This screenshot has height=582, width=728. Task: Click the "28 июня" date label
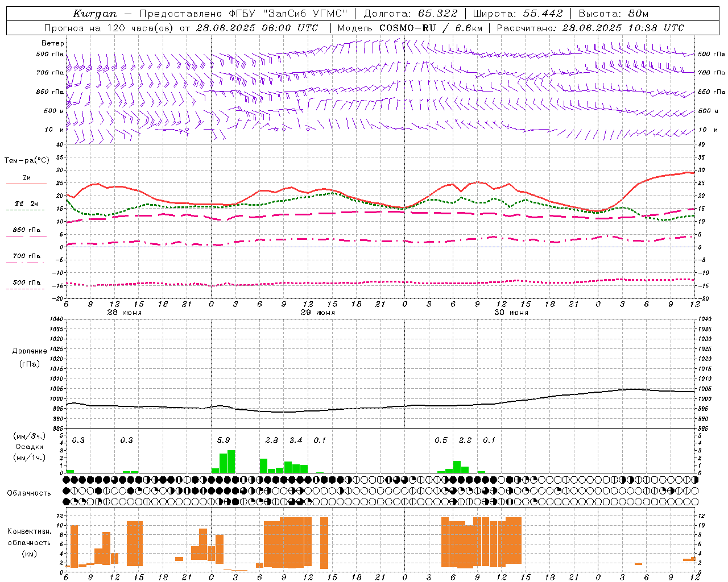point(124,313)
